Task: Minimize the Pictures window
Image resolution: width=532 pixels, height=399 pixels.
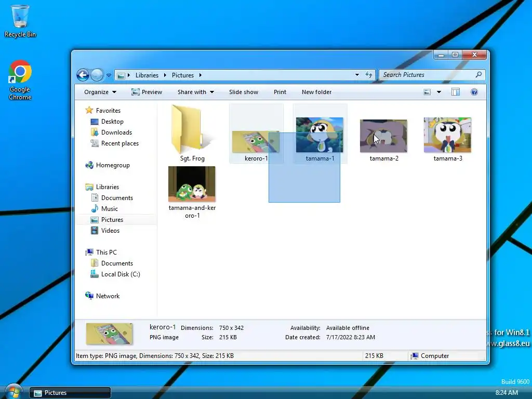Action: (441, 55)
